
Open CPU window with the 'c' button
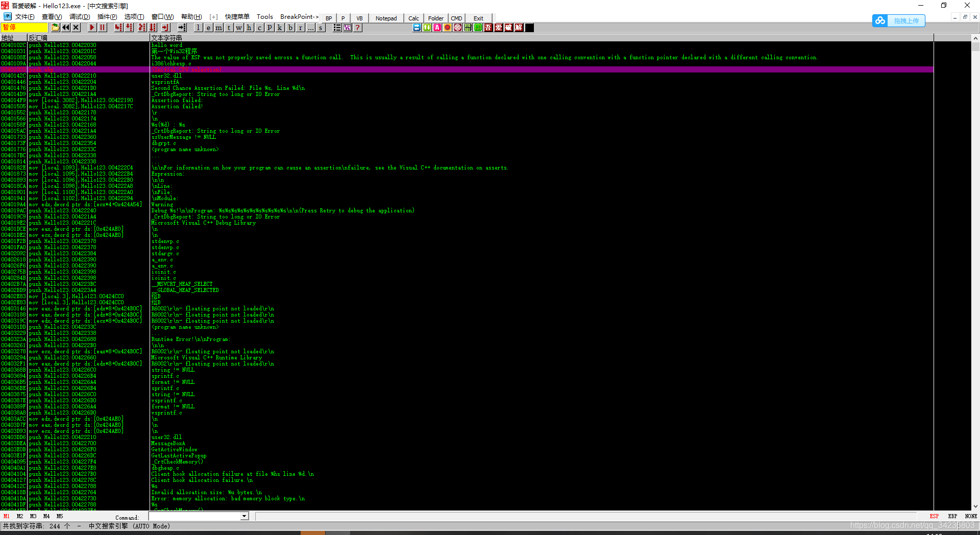(x=259, y=28)
